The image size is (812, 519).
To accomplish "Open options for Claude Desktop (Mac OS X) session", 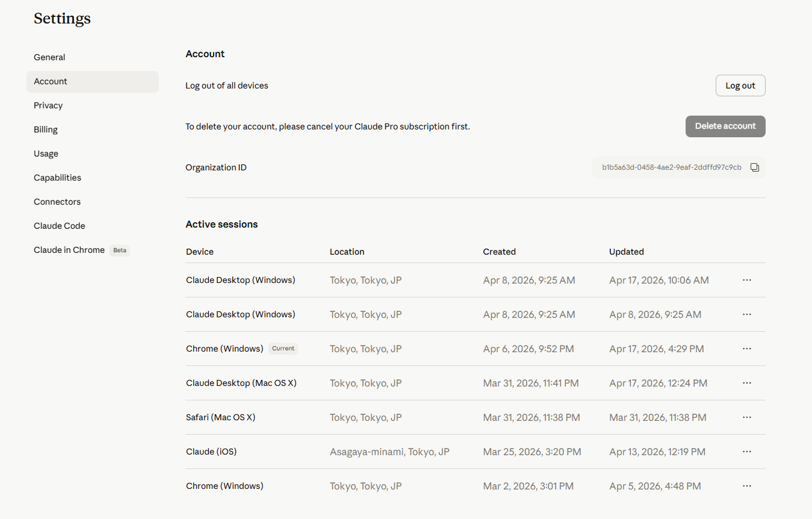I will [747, 383].
